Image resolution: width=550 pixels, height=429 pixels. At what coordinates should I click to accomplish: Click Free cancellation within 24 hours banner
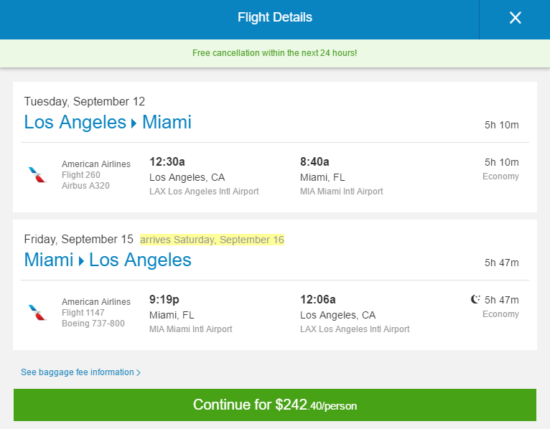pyautogui.click(x=275, y=53)
